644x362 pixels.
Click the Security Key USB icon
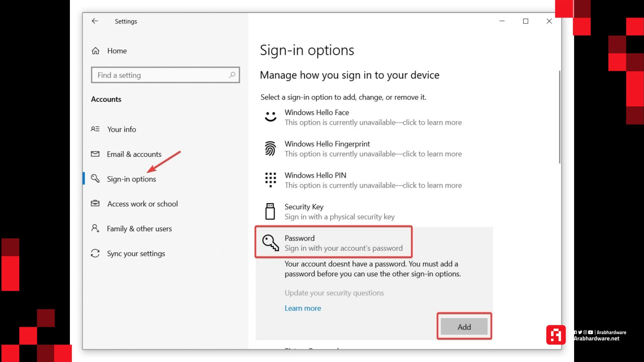[x=270, y=211]
